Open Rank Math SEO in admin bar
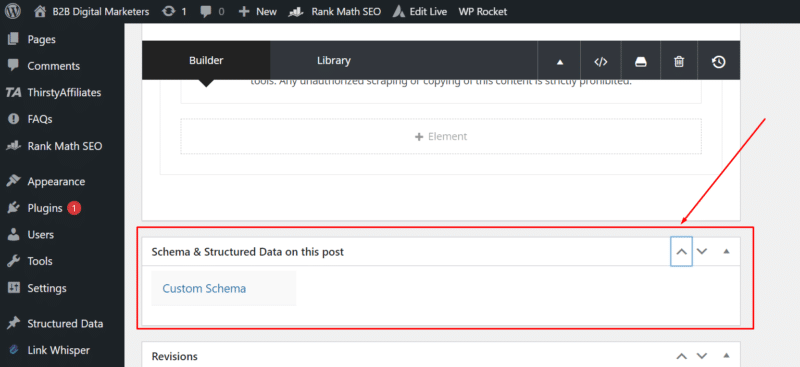Screen dimensions: 800x367 click(x=334, y=11)
